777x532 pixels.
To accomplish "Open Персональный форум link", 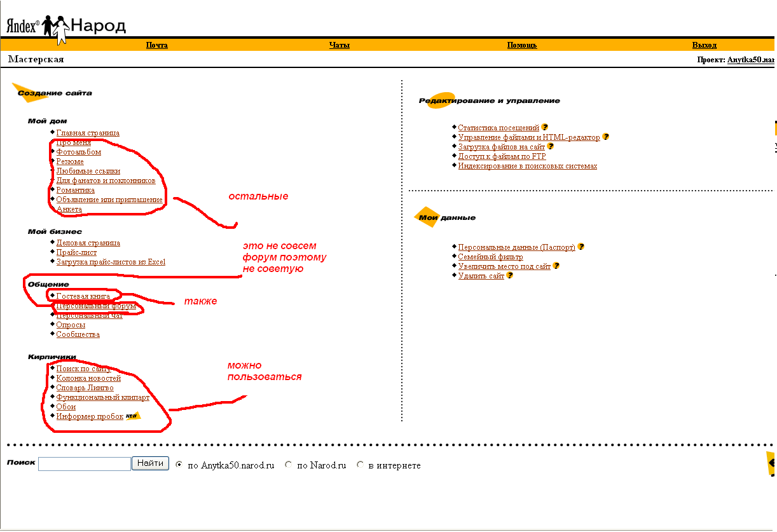I will 97,306.
